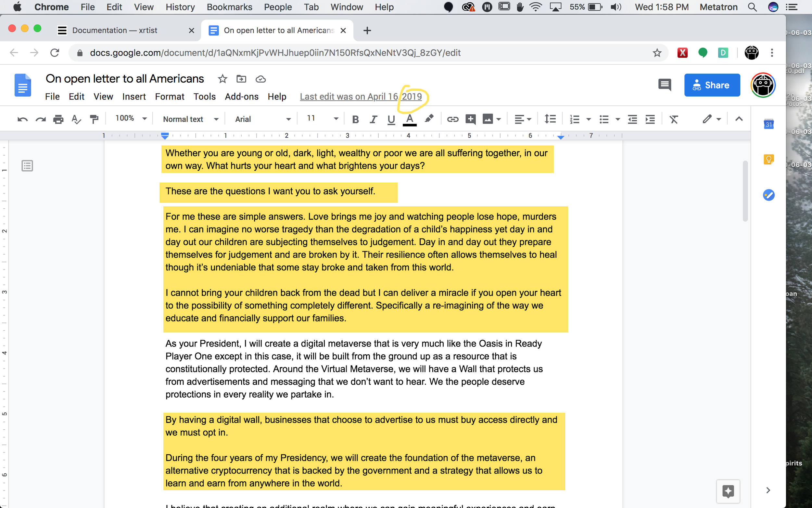Toggle italic formatting
812x508 pixels.
[373, 119]
